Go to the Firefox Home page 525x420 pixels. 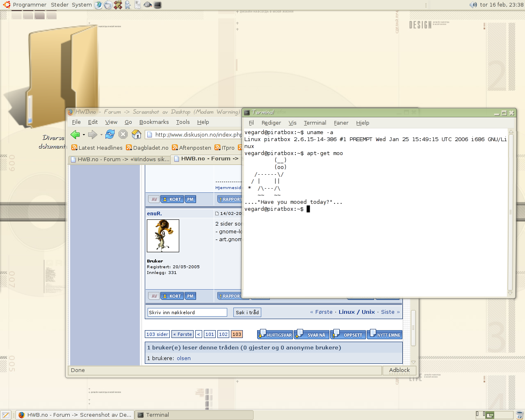pos(137,134)
